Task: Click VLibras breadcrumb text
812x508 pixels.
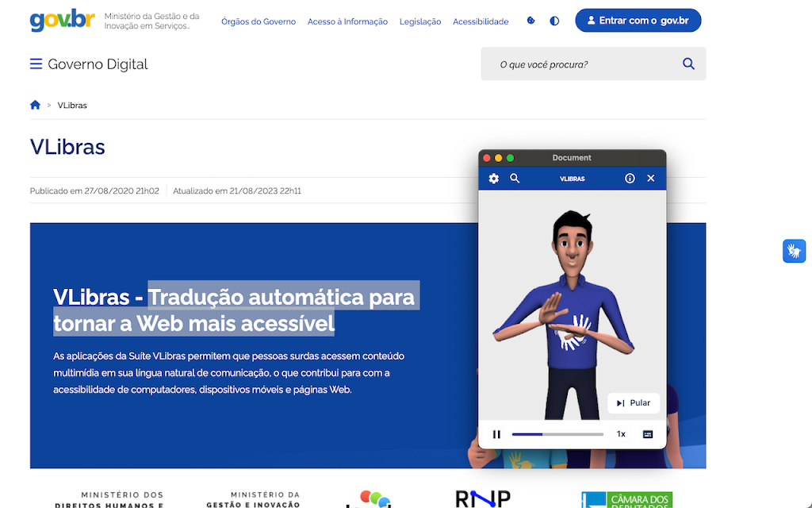Action: [72, 106]
